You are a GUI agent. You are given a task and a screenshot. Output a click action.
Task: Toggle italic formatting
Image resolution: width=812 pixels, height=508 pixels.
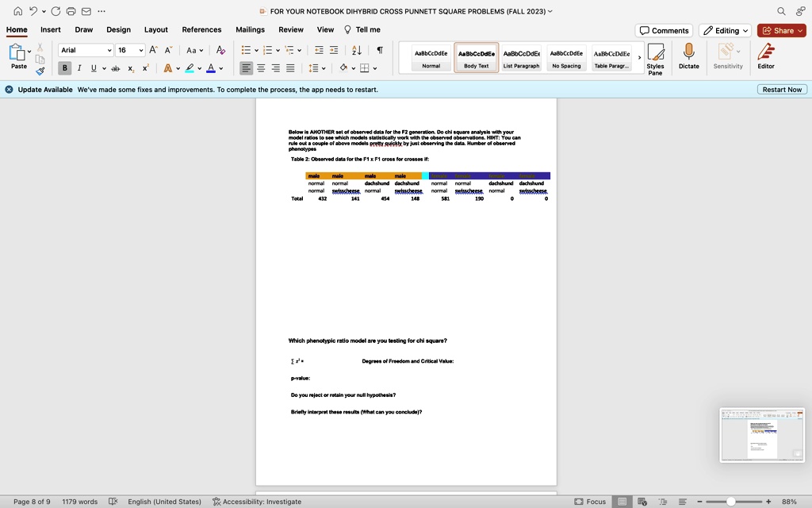(78, 68)
